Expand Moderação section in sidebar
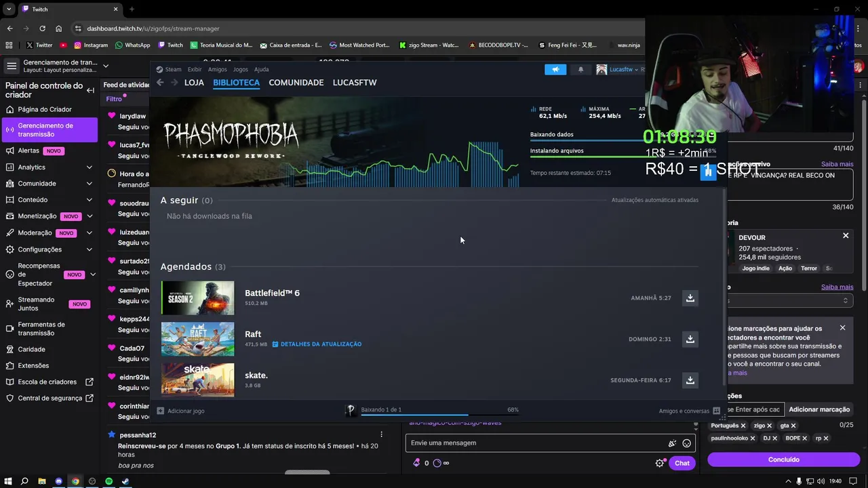 tap(90, 233)
